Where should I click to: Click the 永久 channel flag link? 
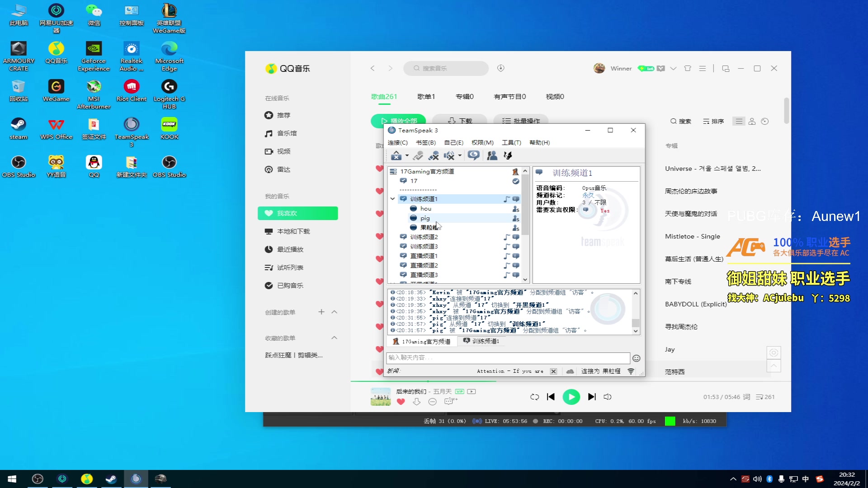click(588, 195)
